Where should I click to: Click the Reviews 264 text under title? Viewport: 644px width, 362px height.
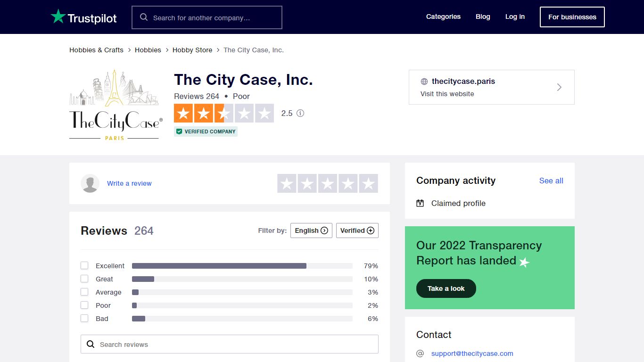197,96
